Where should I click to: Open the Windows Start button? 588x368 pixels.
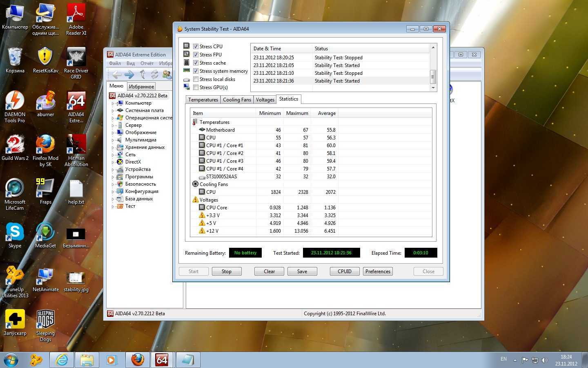click(11, 359)
